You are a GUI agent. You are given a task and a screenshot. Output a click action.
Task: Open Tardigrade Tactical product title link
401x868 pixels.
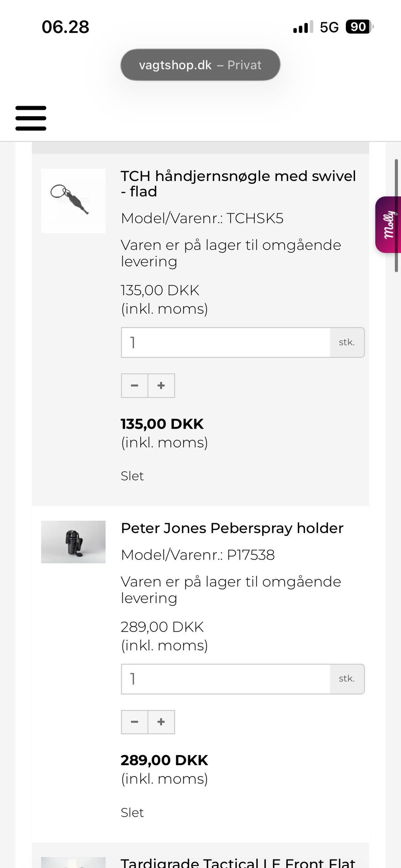pyautogui.click(x=238, y=861)
